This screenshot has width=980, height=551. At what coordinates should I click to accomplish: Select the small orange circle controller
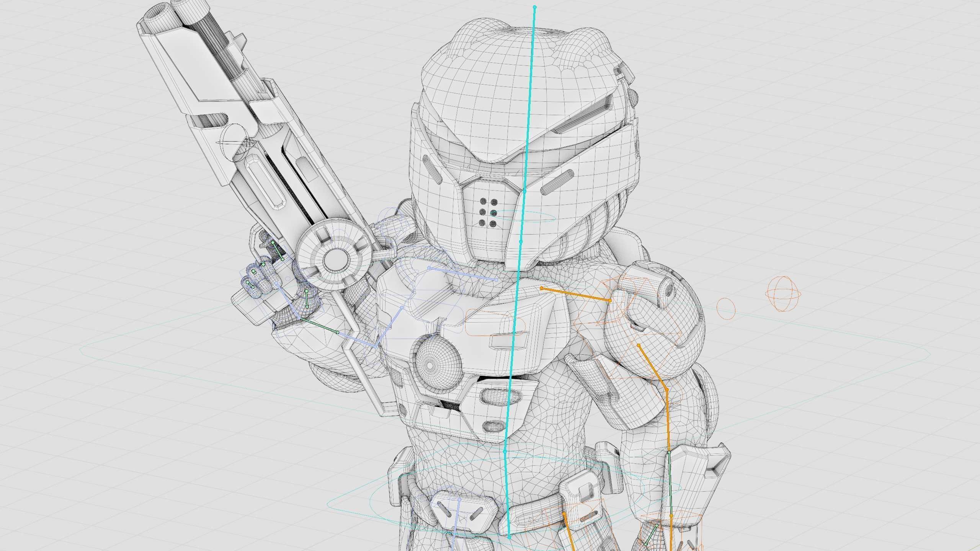726,308
